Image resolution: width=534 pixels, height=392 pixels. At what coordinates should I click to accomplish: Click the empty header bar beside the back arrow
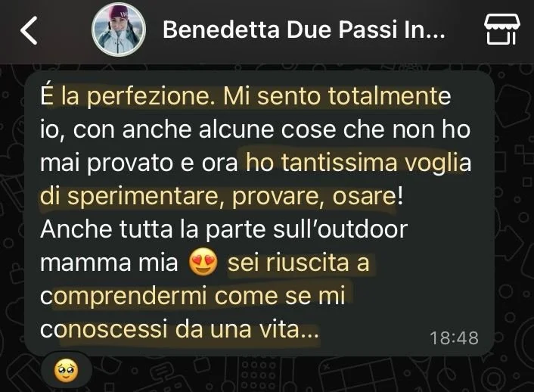coord(65,31)
